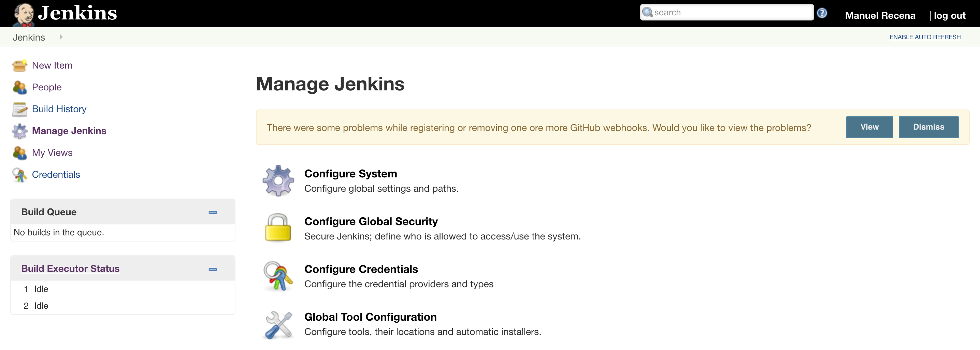This screenshot has width=980, height=350.
Task: Open the Jenkins breadcrumb dropdown arrow
Action: coord(61,37)
